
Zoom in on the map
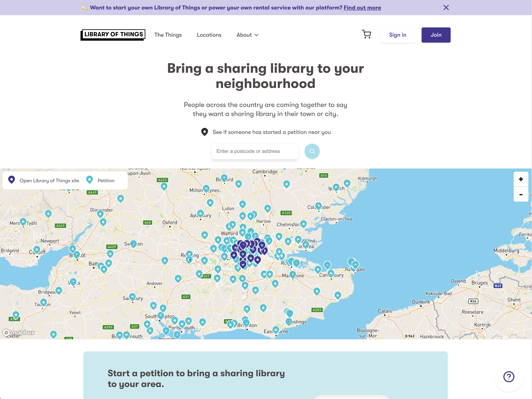(521, 179)
